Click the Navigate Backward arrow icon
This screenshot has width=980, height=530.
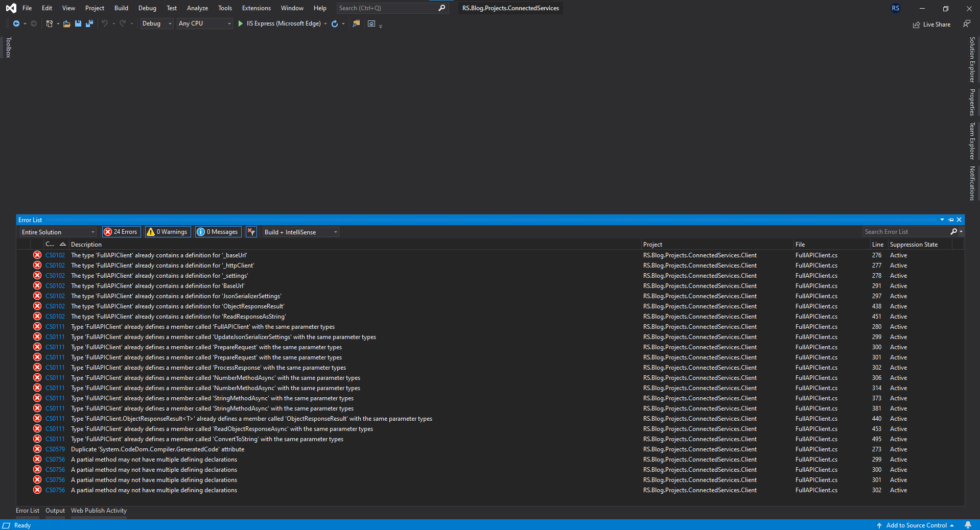coord(16,23)
